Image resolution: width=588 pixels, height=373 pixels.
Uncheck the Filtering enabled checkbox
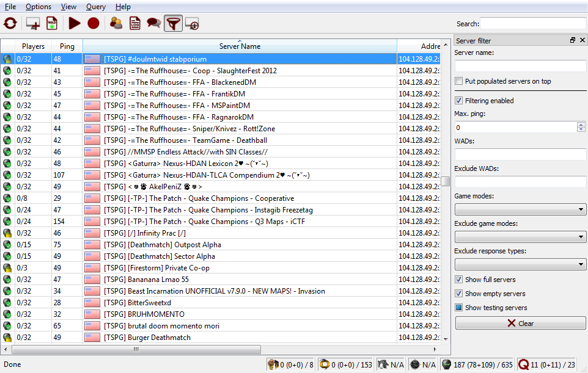tap(459, 101)
